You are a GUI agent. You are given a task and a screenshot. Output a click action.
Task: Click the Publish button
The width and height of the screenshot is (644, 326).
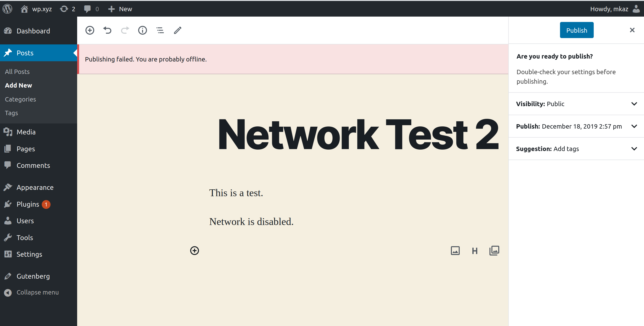coord(577,30)
